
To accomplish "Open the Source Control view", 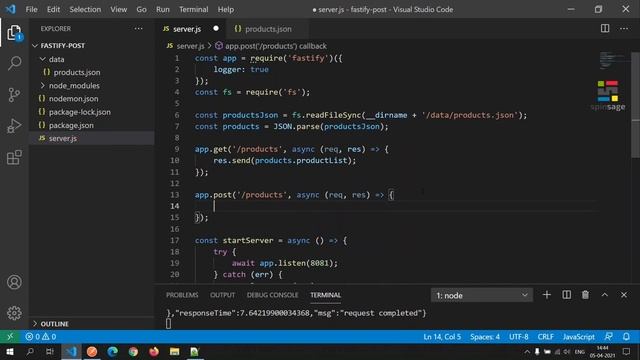I will 14,95.
